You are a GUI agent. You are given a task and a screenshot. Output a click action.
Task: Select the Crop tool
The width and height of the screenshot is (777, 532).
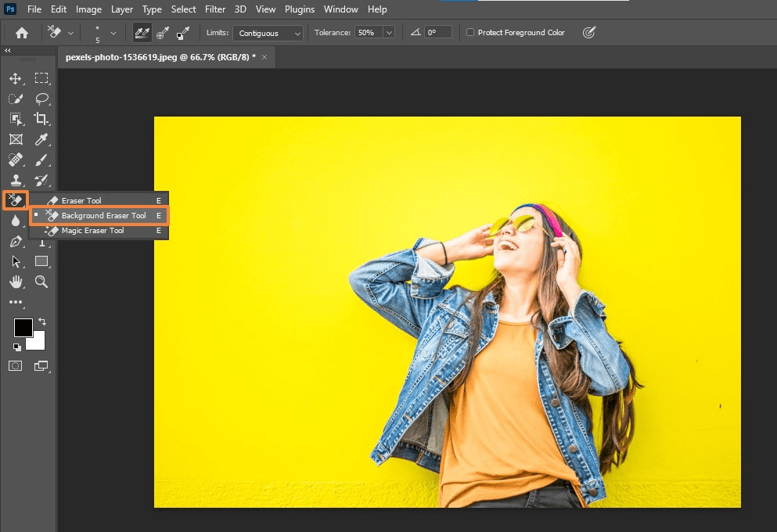pos(42,119)
